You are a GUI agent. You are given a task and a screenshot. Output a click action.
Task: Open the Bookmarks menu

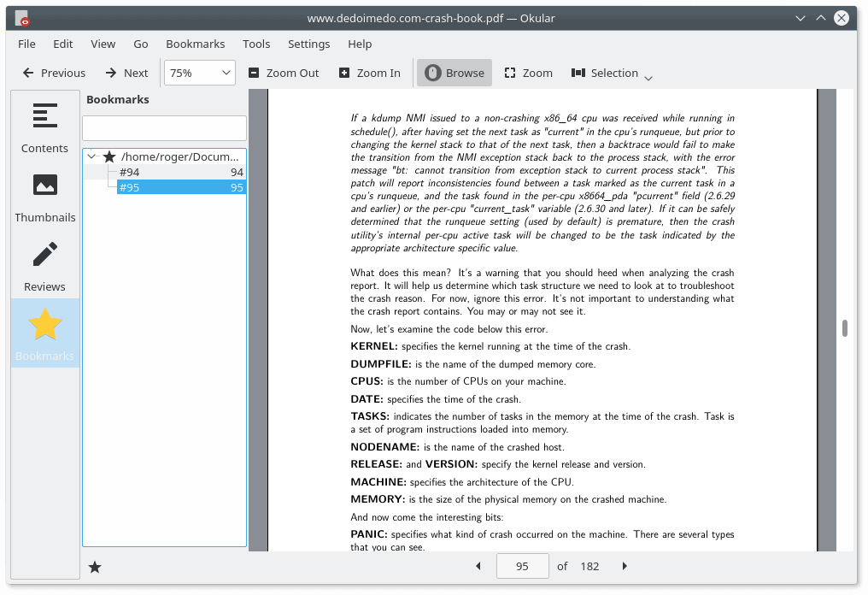[x=195, y=44]
